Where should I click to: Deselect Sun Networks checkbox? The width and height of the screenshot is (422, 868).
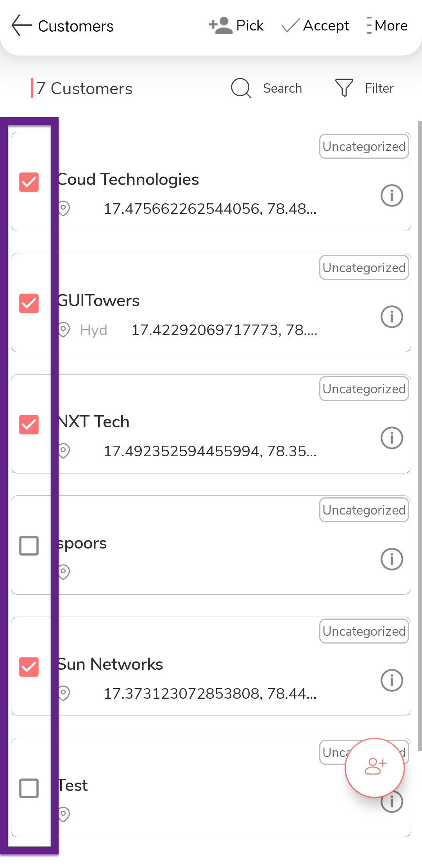pyautogui.click(x=29, y=667)
